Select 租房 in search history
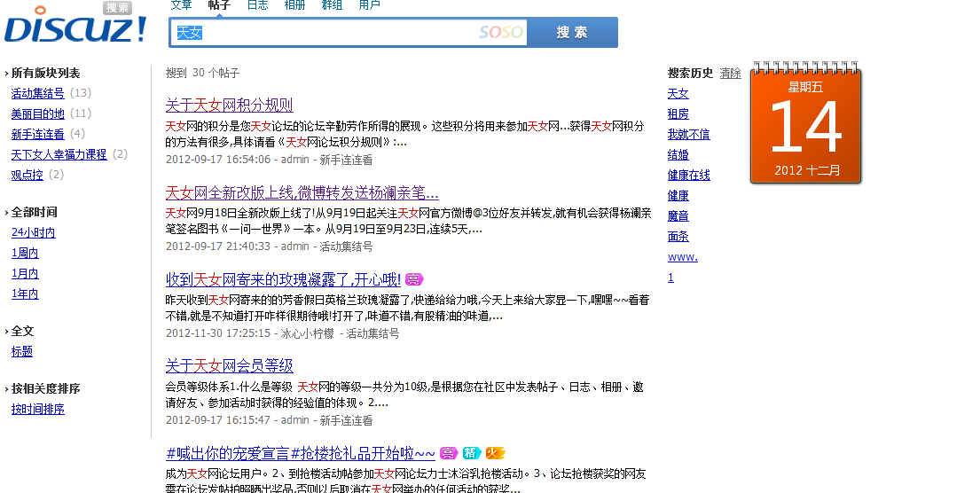This screenshot has height=493, width=980. point(678,114)
